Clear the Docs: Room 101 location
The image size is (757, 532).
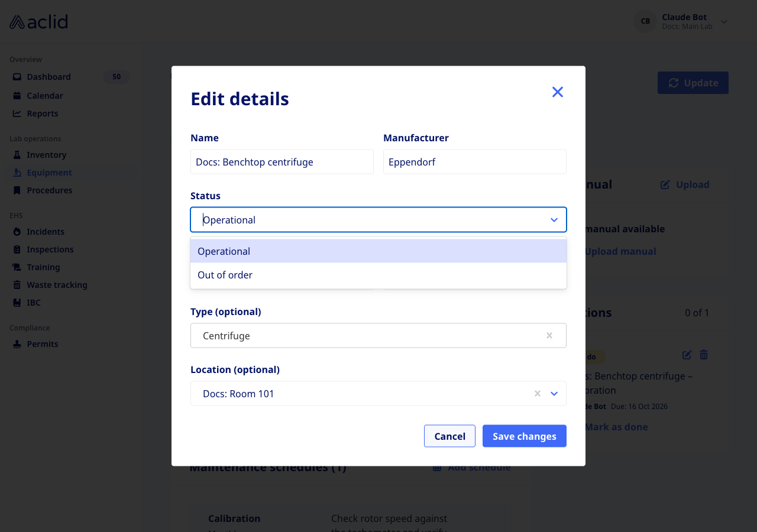tap(538, 394)
